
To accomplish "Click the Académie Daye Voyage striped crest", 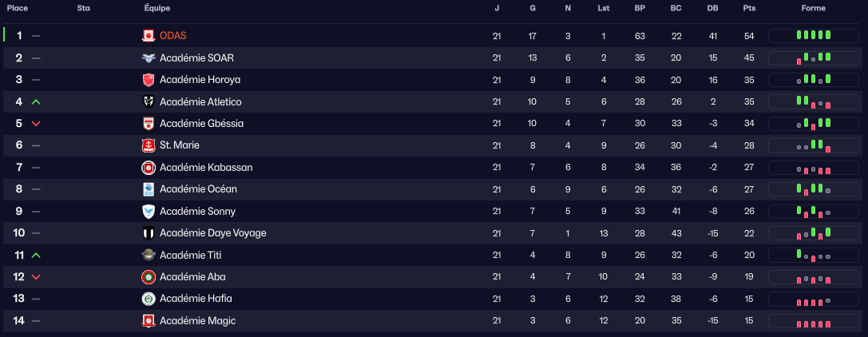I will (148, 233).
